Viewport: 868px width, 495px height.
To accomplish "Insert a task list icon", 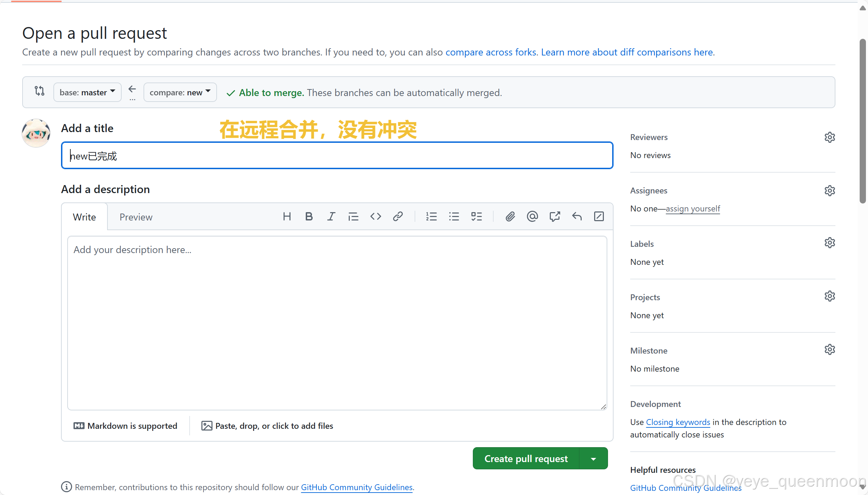I will tap(476, 217).
